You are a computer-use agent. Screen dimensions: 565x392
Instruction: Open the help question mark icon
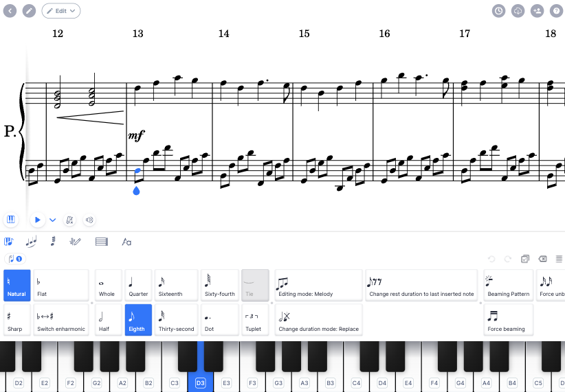click(556, 11)
